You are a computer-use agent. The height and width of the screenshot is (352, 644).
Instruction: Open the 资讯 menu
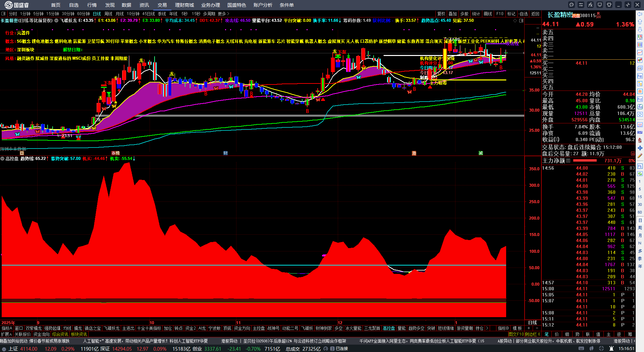[144, 5]
